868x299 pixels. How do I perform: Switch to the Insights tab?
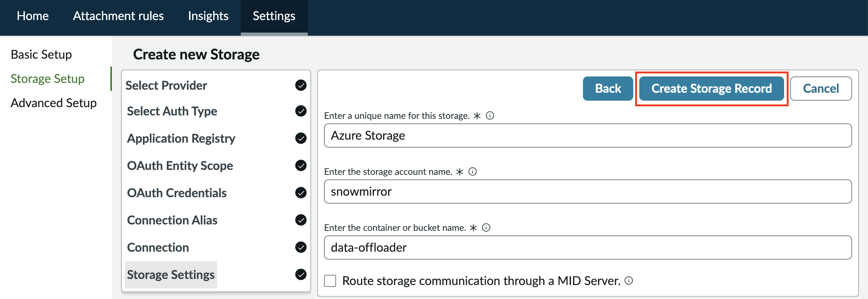tap(208, 16)
